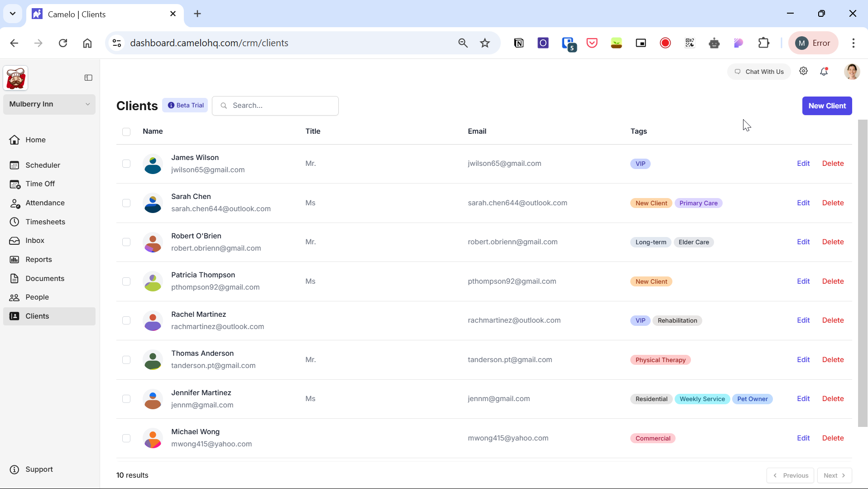The width and height of the screenshot is (868, 489).
Task: Click the New Client button
Action: (x=827, y=106)
